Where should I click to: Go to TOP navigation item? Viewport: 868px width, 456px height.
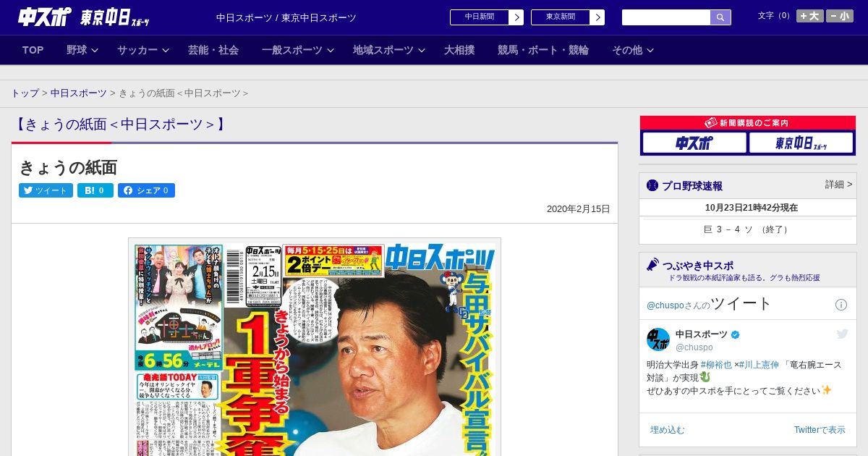[33, 50]
